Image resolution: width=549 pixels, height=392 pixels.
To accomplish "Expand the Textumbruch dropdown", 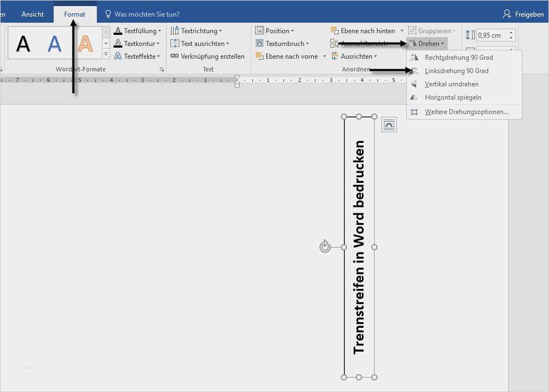I will tap(281, 43).
